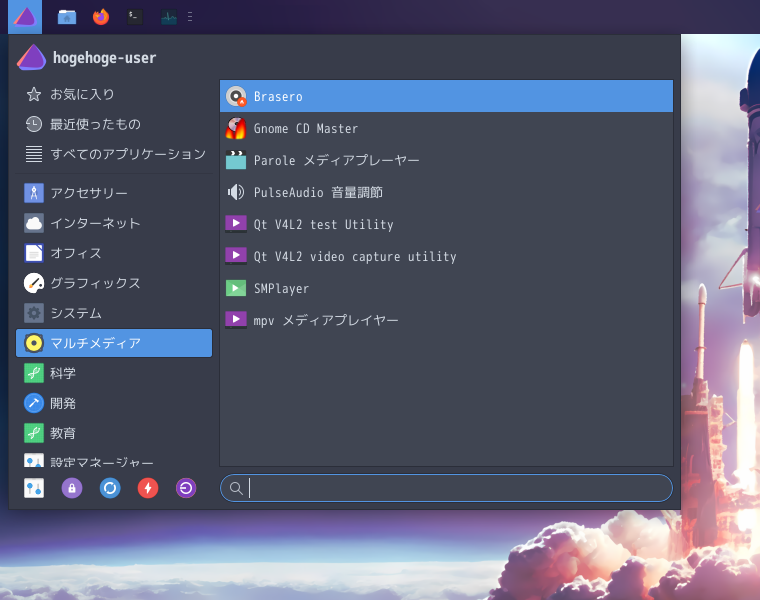Click the magnifier icon in search box

click(x=236, y=488)
